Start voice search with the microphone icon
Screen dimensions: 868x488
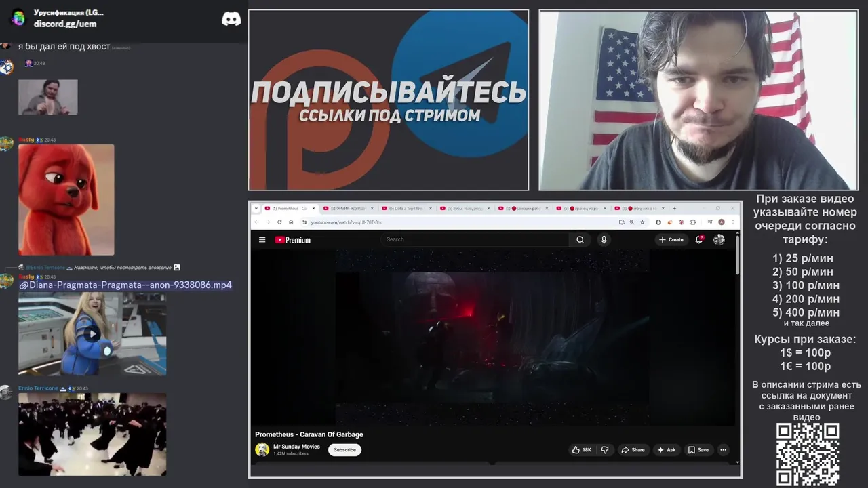pos(604,239)
